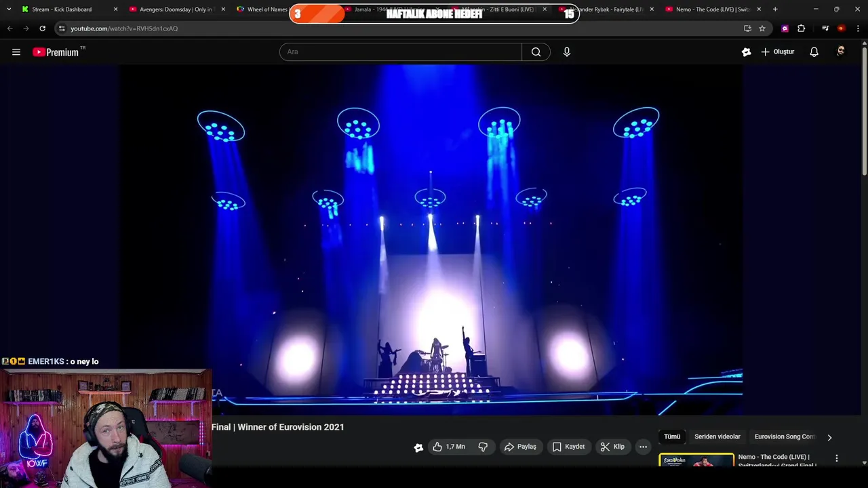Open a new browser tab
This screenshot has width=868, height=488.
tap(775, 9)
